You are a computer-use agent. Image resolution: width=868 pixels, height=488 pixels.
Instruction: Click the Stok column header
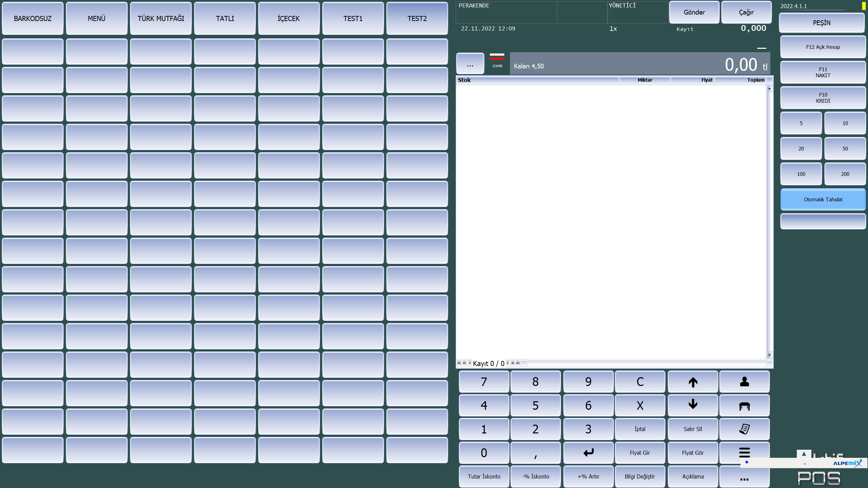[537, 80]
